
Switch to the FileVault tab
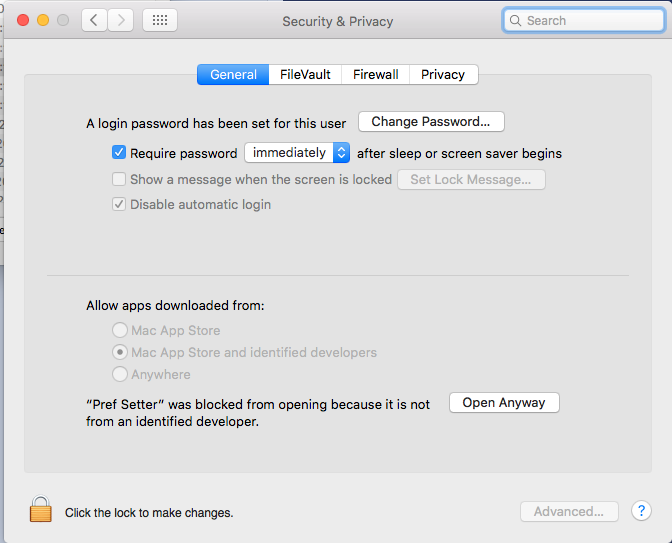305,74
